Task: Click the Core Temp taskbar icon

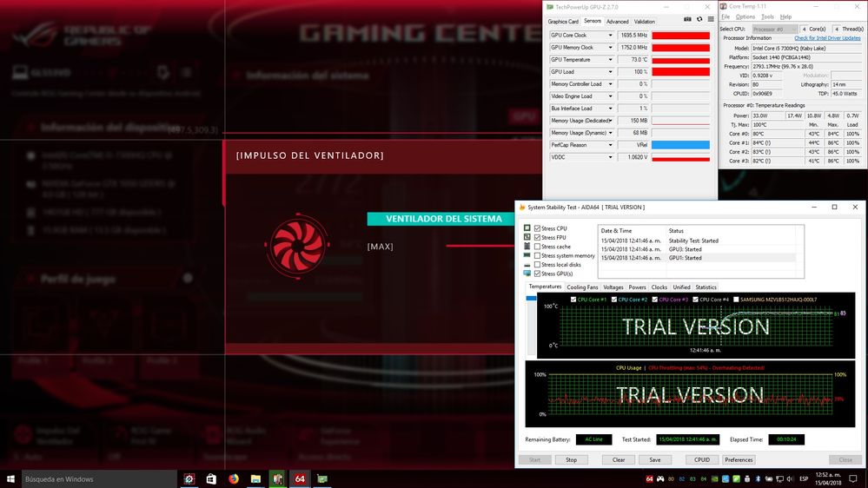Action: [278, 479]
